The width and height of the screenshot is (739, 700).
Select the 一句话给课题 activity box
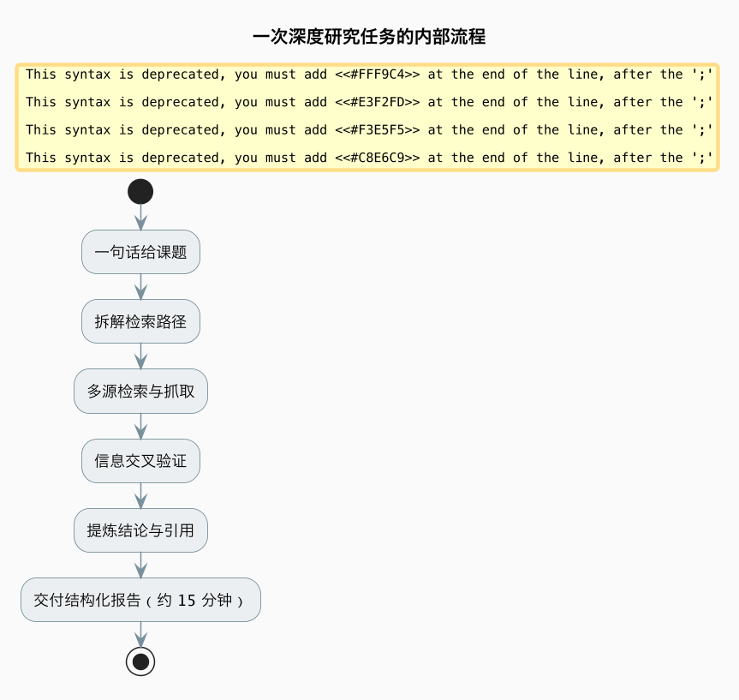click(140, 252)
